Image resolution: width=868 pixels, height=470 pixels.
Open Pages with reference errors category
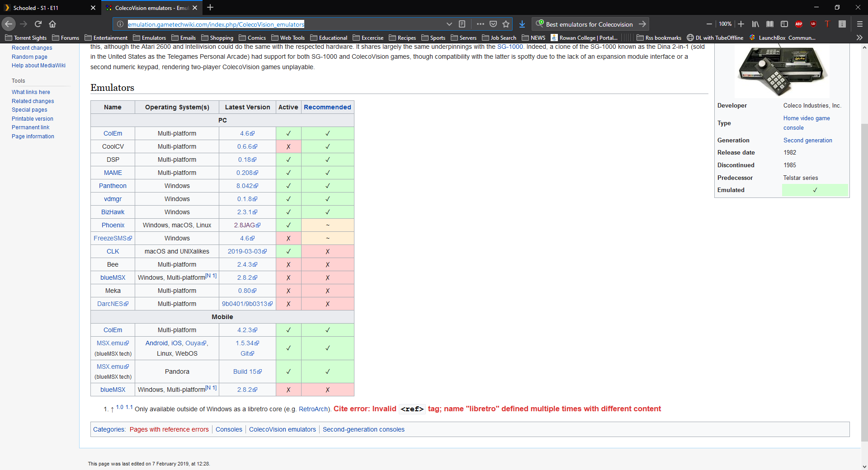pos(169,429)
